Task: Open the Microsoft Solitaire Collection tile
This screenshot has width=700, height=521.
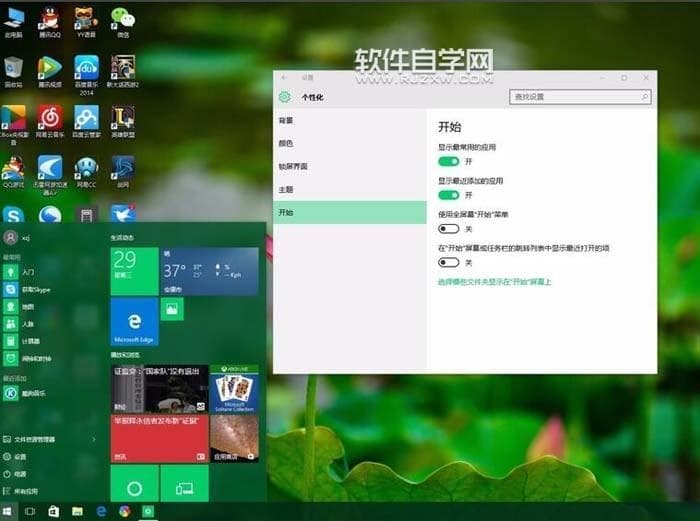Action: (234, 388)
